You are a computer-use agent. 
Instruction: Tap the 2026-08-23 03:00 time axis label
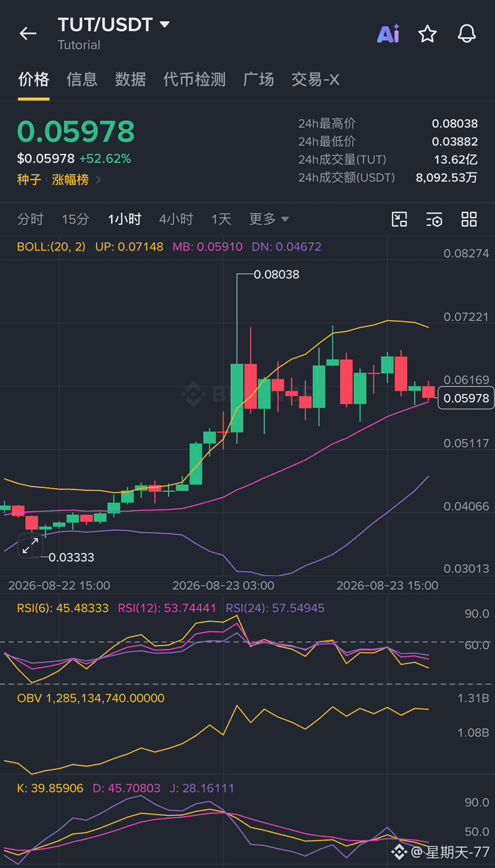coord(223,585)
